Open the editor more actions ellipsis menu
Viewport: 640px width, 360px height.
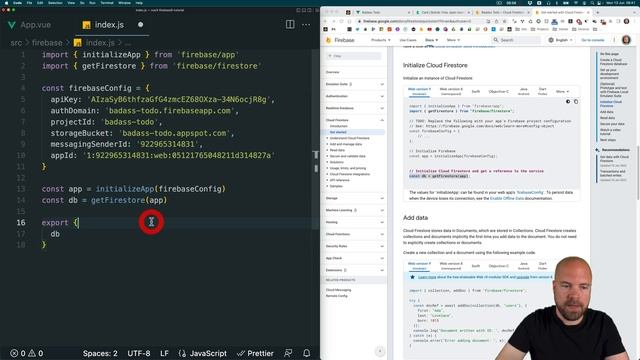pyautogui.click(x=306, y=24)
